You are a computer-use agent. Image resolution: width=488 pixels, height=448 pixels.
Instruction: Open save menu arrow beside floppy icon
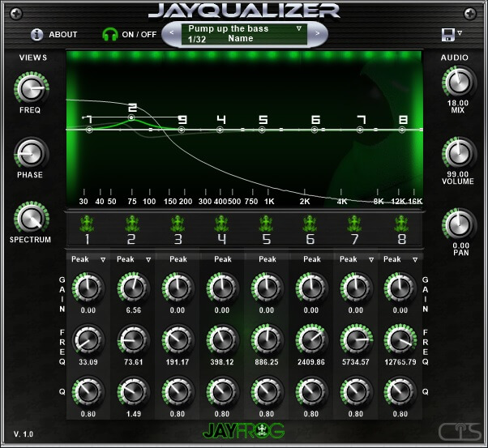pos(460,33)
